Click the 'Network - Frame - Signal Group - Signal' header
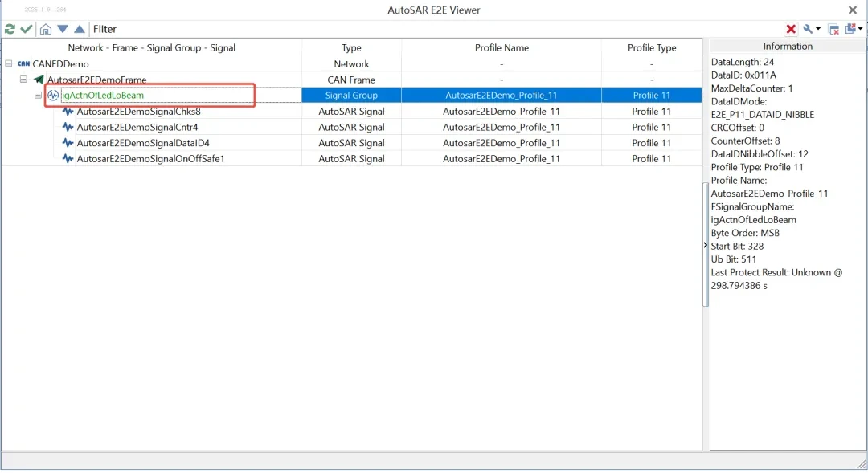This screenshot has height=473, width=868. pos(152,47)
